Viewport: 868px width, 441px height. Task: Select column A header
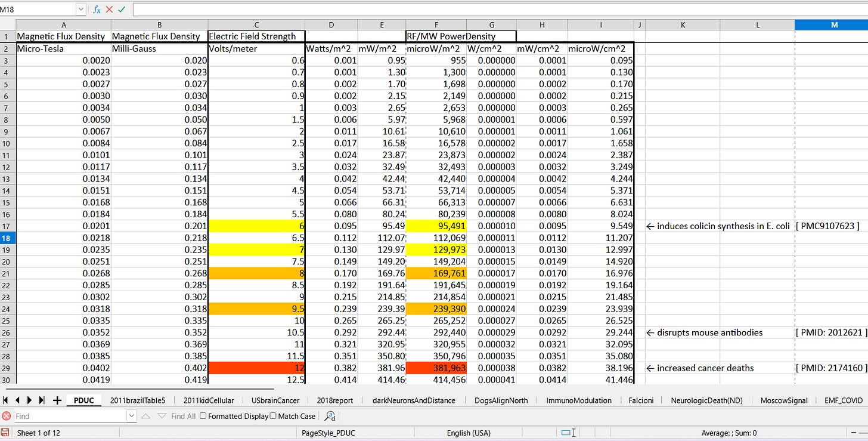(64, 24)
